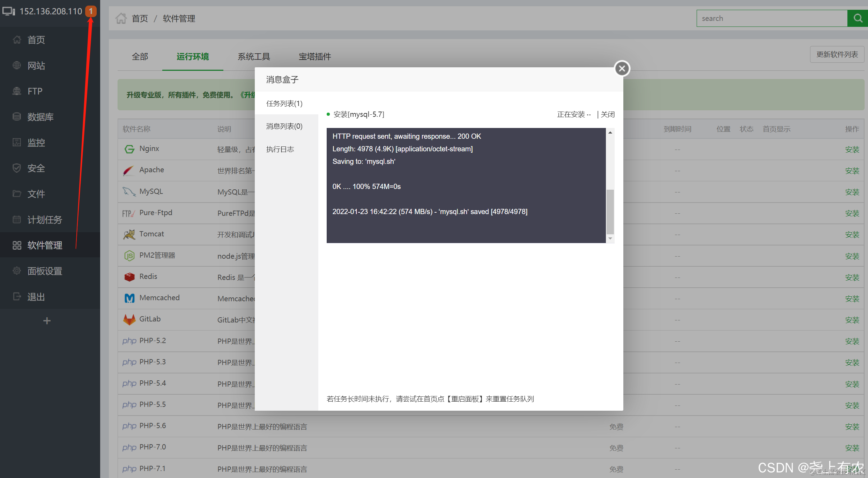The width and height of the screenshot is (868, 478).
Task: Click the Memcached M icon
Action: [129, 298]
